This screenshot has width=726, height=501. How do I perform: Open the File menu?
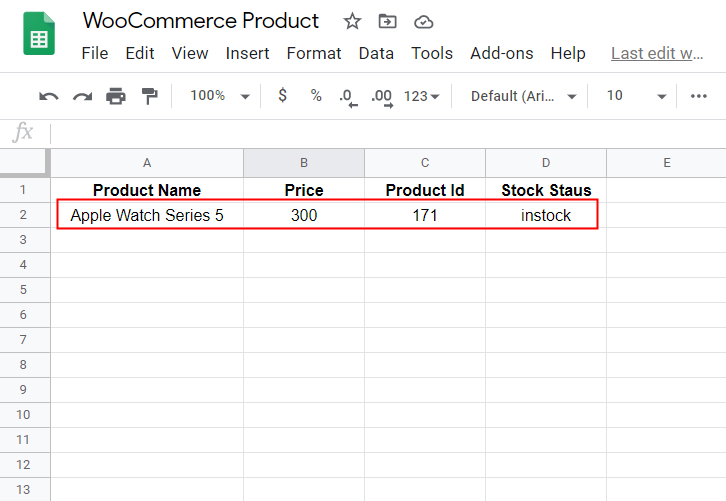pyautogui.click(x=95, y=53)
